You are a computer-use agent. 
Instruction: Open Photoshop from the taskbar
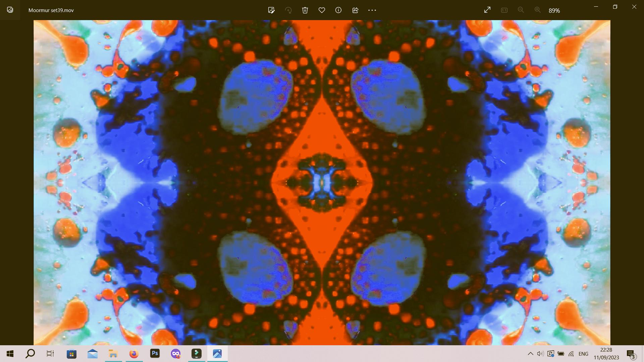pos(155,353)
